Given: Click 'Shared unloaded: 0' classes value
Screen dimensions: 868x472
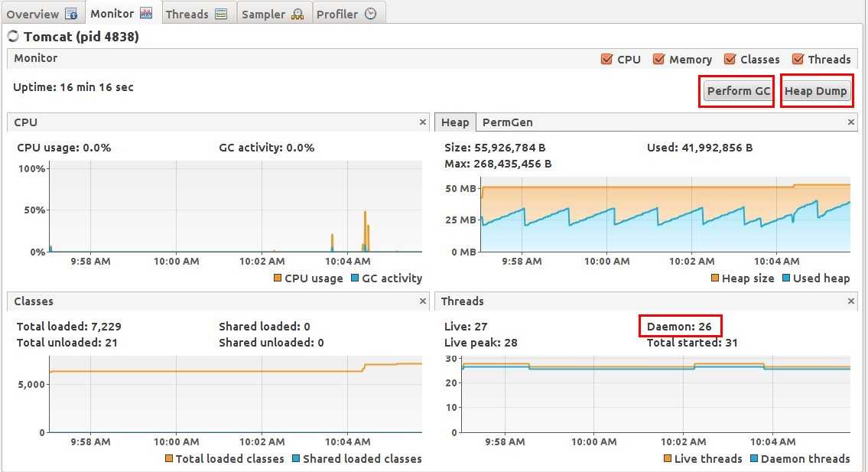Looking at the screenshot, I should pos(271,343).
